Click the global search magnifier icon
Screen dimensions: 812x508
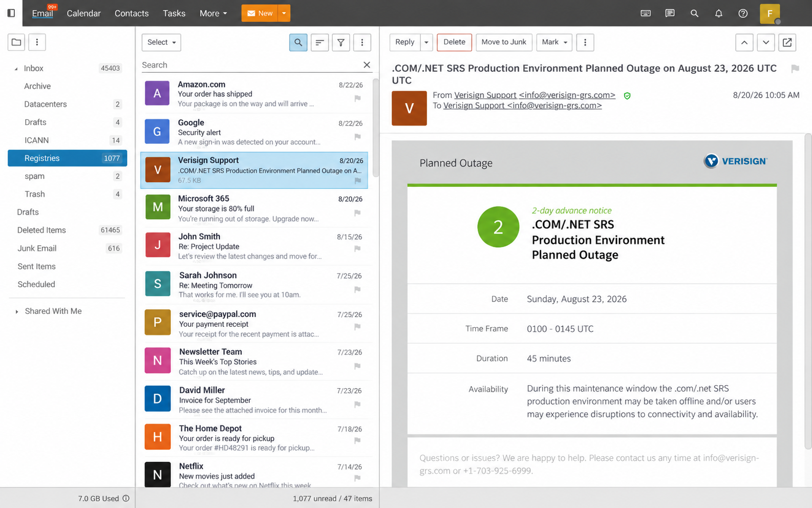coord(694,13)
